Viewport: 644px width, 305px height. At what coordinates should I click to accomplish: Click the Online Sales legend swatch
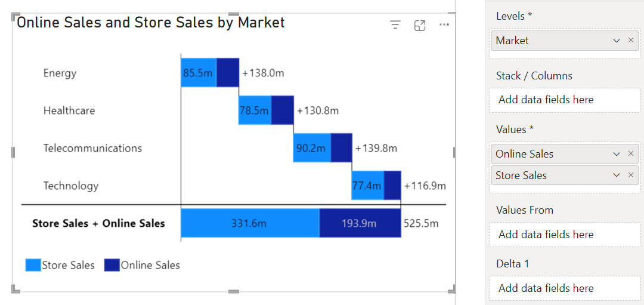(x=112, y=265)
